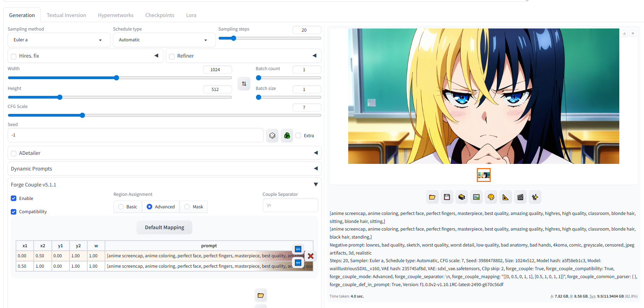Open the Sampling method dropdown
The width and height of the screenshot is (644, 308).
59,40
